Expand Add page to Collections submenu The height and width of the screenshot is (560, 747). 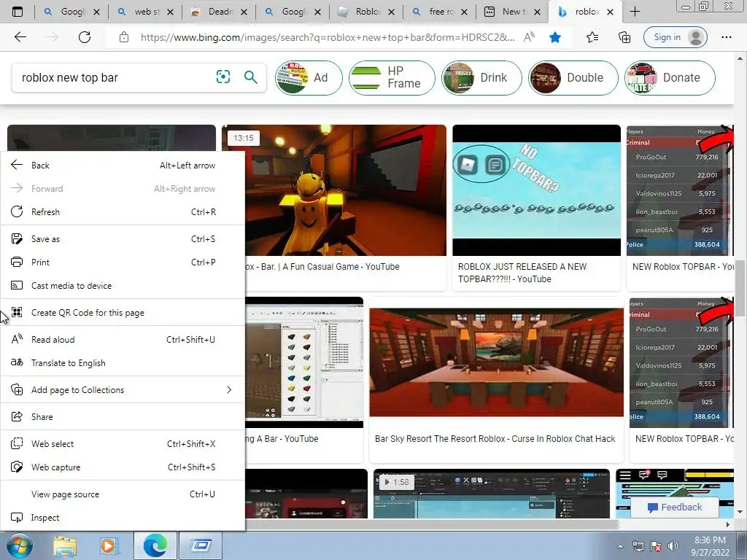point(123,390)
